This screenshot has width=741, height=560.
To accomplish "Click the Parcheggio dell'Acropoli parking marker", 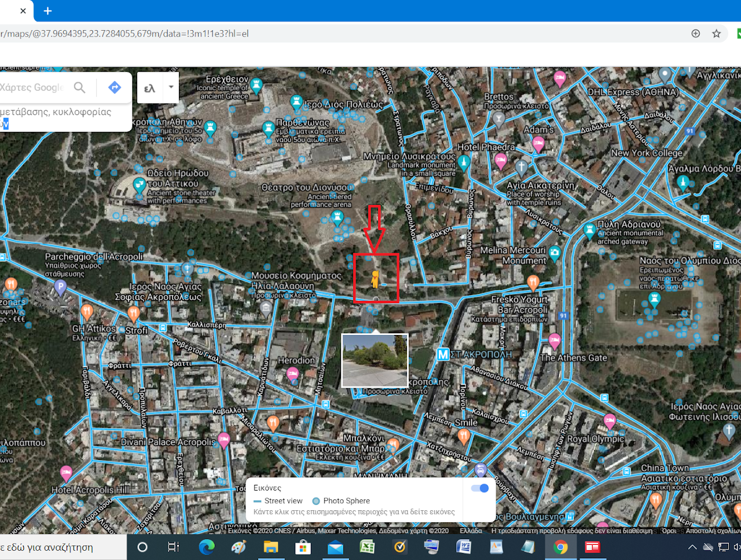I will coord(60,286).
